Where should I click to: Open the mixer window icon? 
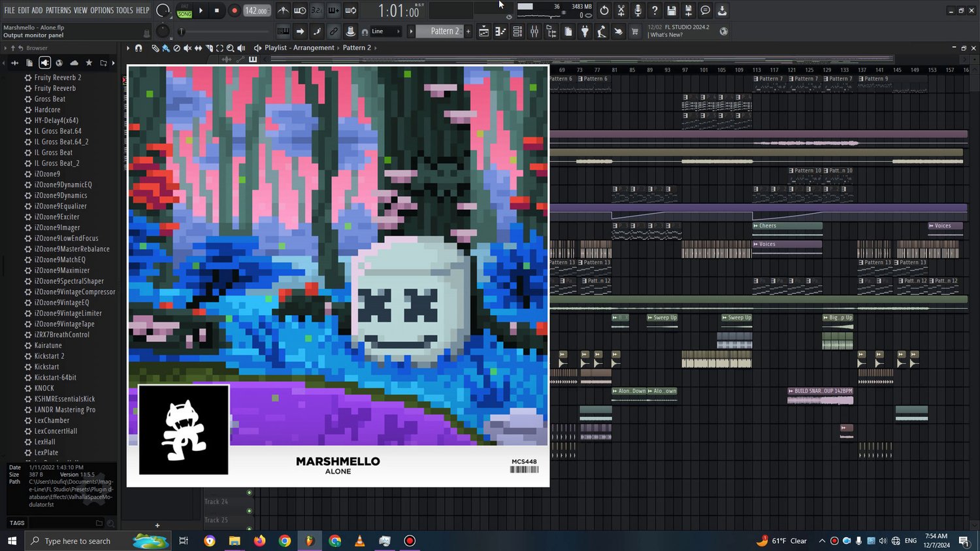pyautogui.click(x=534, y=31)
